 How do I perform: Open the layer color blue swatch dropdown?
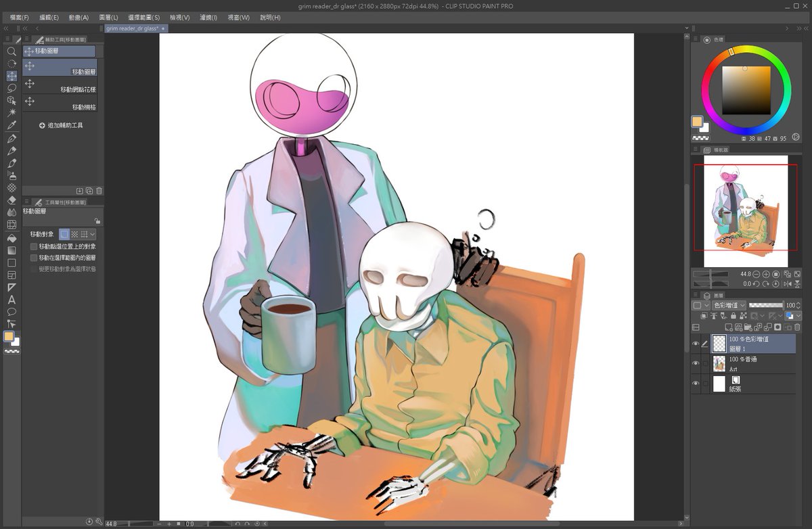[792, 316]
